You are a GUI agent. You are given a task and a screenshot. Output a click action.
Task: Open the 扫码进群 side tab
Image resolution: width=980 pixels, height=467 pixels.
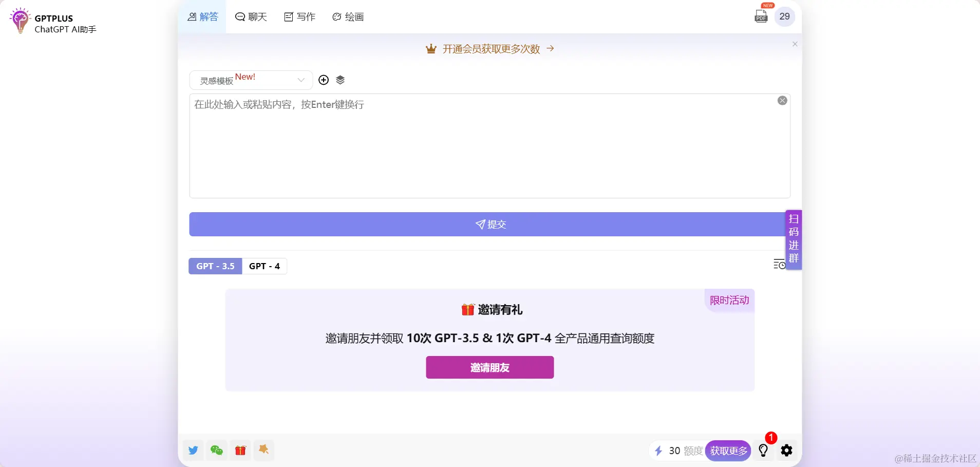[x=794, y=239]
